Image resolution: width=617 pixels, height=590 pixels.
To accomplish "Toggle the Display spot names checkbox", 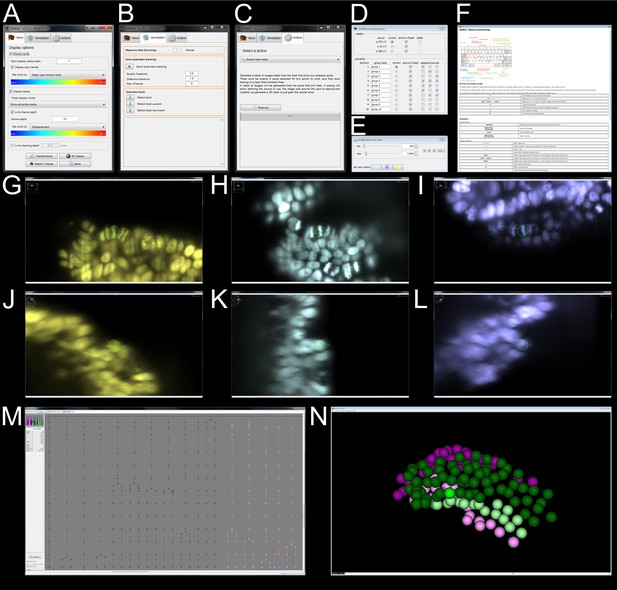I will click(x=13, y=67).
